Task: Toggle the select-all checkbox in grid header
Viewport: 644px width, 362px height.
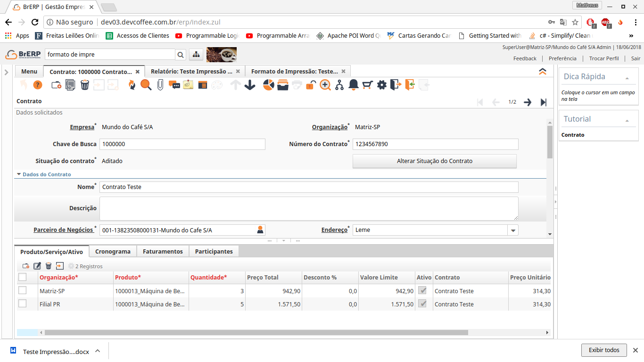Action: [x=22, y=277]
